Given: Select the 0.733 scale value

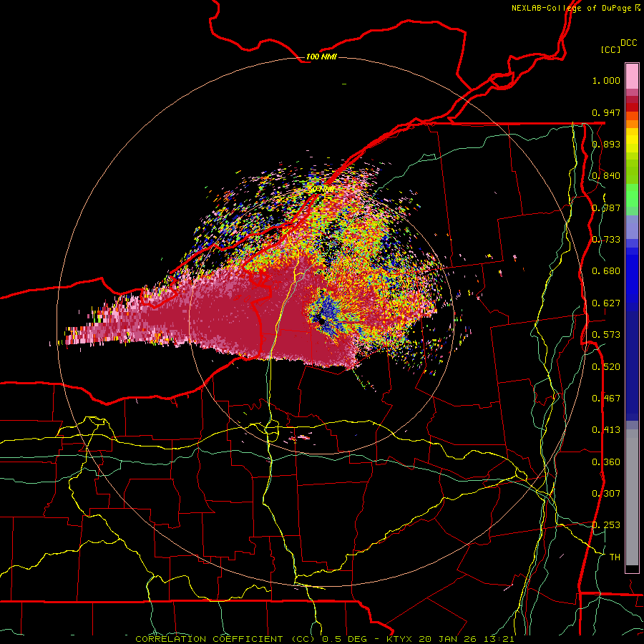Looking at the screenshot, I should (606, 239).
